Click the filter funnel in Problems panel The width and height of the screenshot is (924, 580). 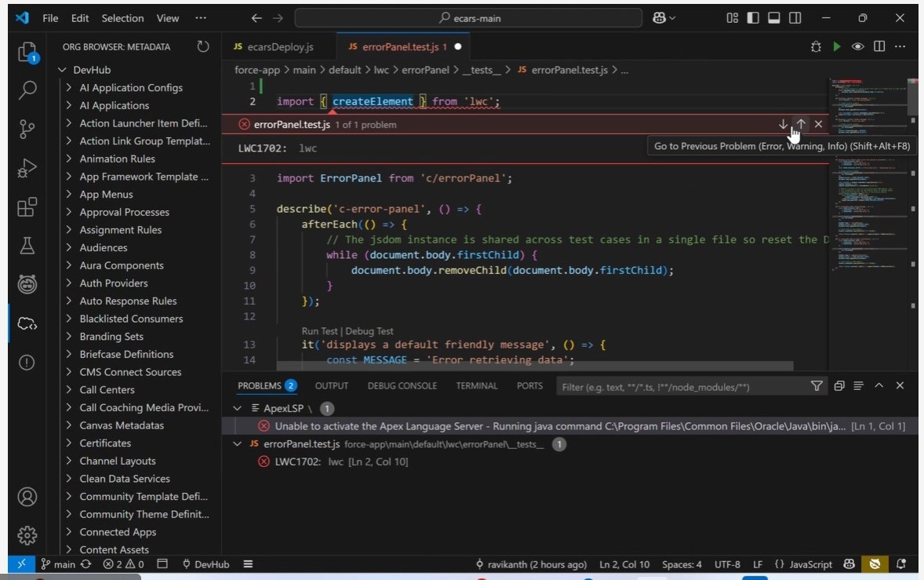coord(817,385)
